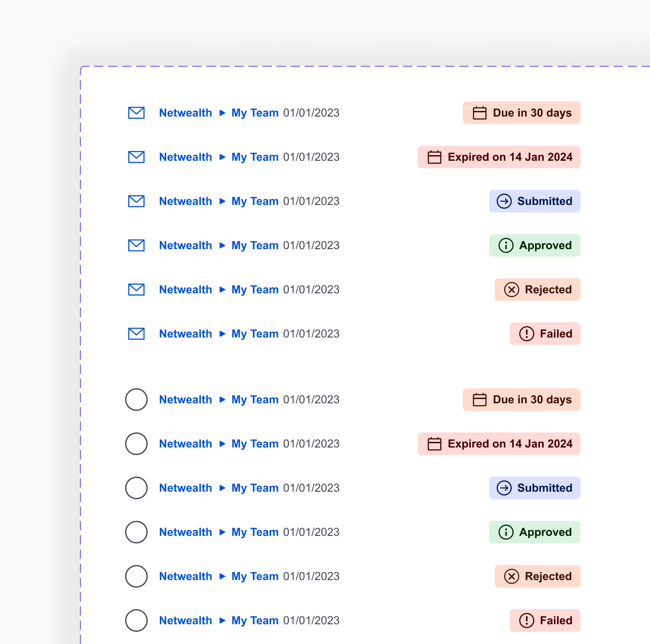
Task: Expand the arrow after Netwealth in envelope Rejected row
Action: pos(222,290)
